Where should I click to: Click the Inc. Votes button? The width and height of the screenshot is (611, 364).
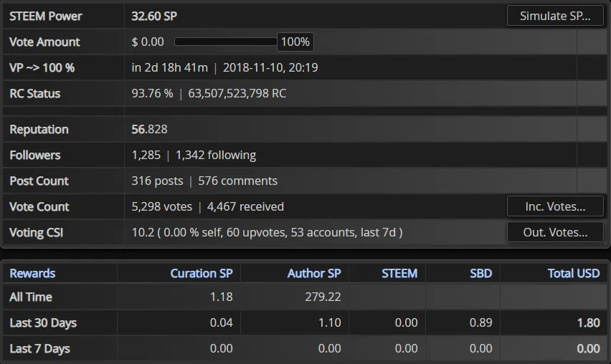click(555, 206)
